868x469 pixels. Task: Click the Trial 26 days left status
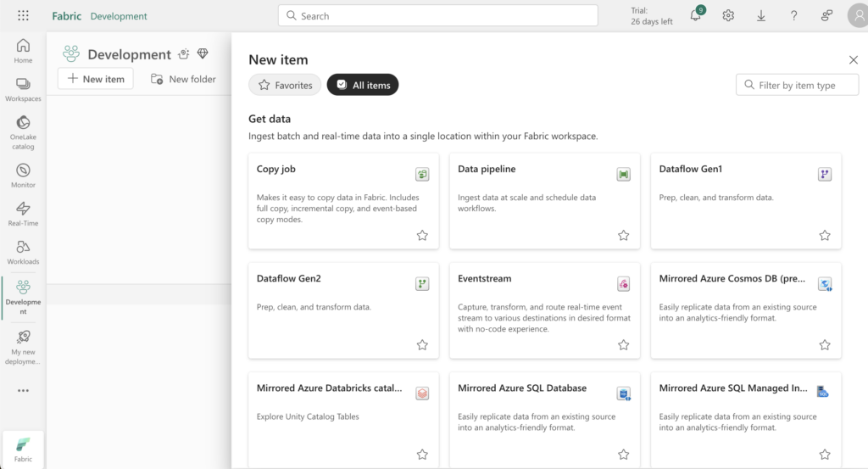(652, 16)
